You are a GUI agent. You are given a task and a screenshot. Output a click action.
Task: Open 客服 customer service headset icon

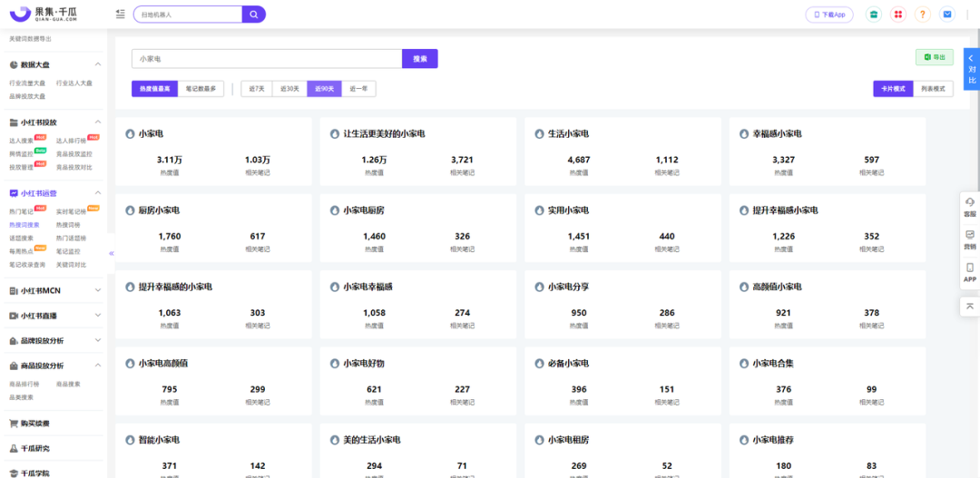[x=969, y=206]
